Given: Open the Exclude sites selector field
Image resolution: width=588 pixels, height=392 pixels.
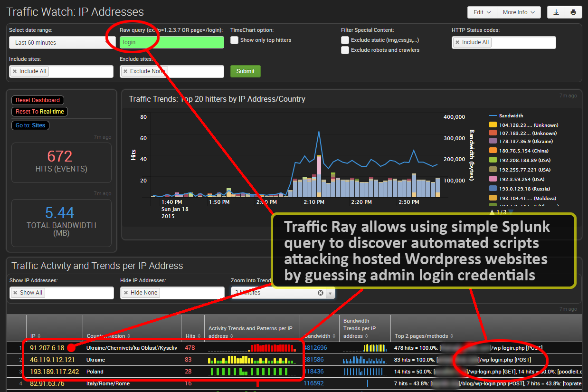Looking at the screenshot, I should [x=172, y=71].
